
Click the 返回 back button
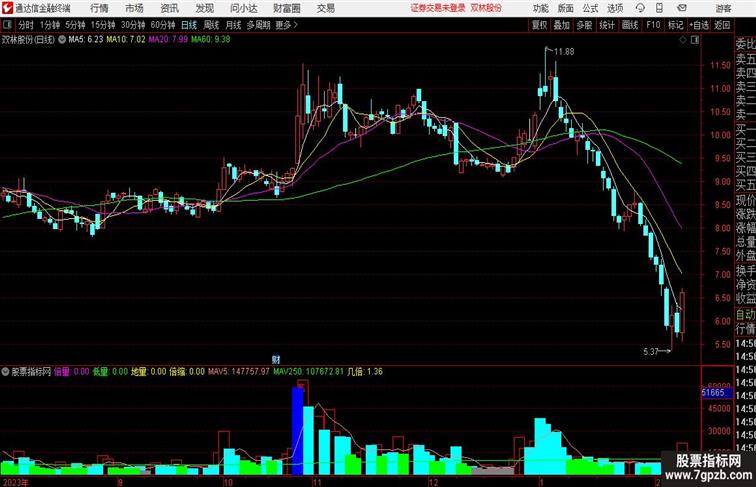click(722, 25)
